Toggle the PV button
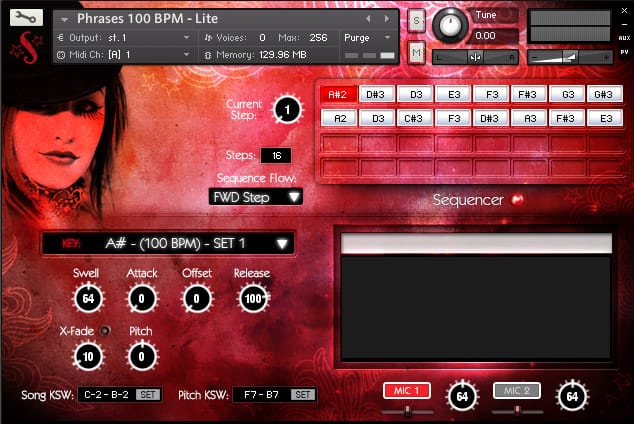Screen dimensions: 634x424 click(x=624, y=52)
